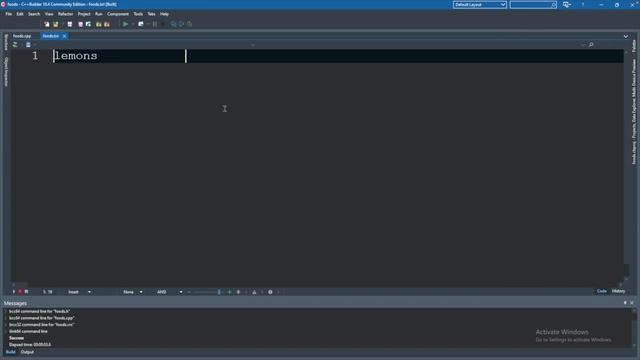Open the Structure side panel tab
The image size is (640, 360).
(6, 42)
